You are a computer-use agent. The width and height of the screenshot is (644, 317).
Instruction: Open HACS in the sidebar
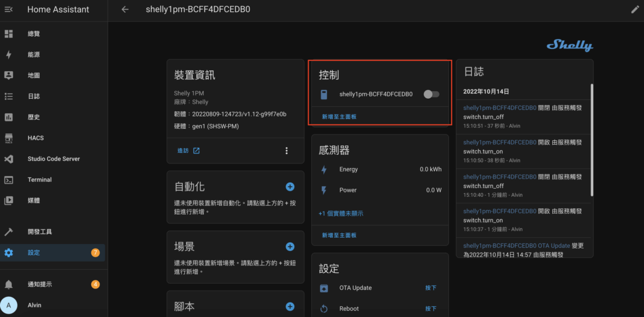tap(54, 138)
